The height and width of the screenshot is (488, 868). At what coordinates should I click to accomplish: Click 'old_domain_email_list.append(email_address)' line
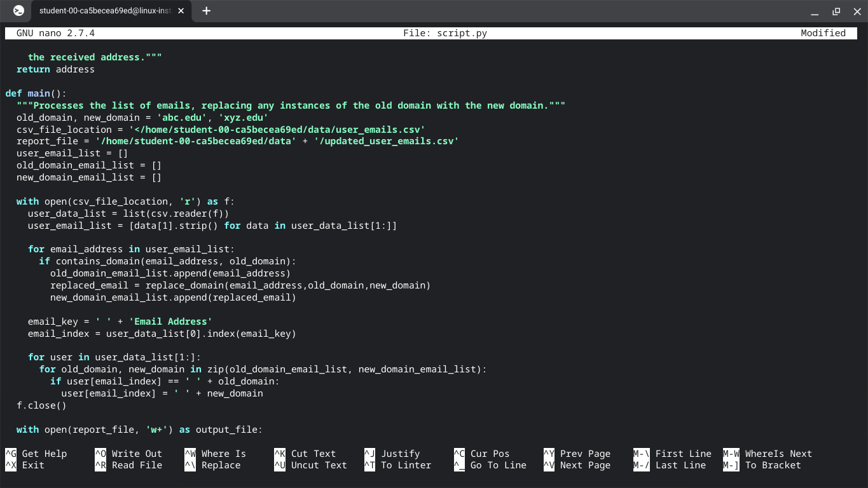[170, 273]
